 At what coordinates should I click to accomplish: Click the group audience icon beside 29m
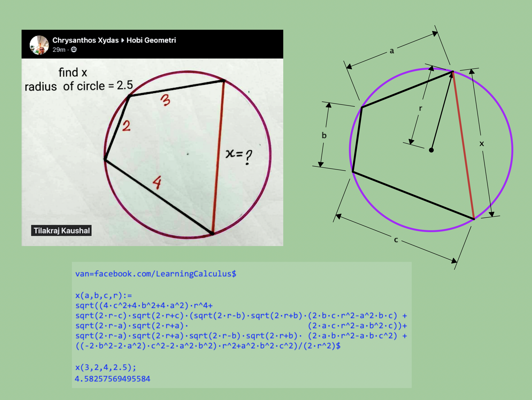point(74,50)
